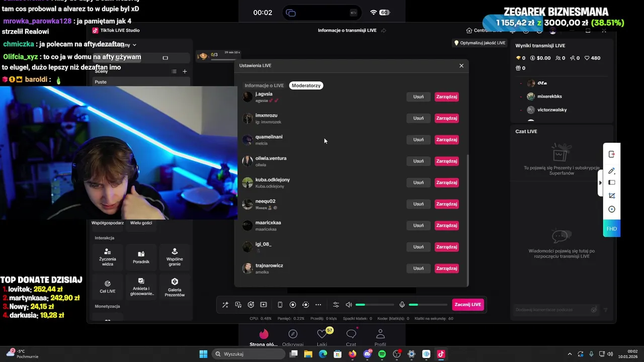Open Życzenia widza interaction tile
Image resolution: width=644 pixels, height=362 pixels.
[108, 257]
